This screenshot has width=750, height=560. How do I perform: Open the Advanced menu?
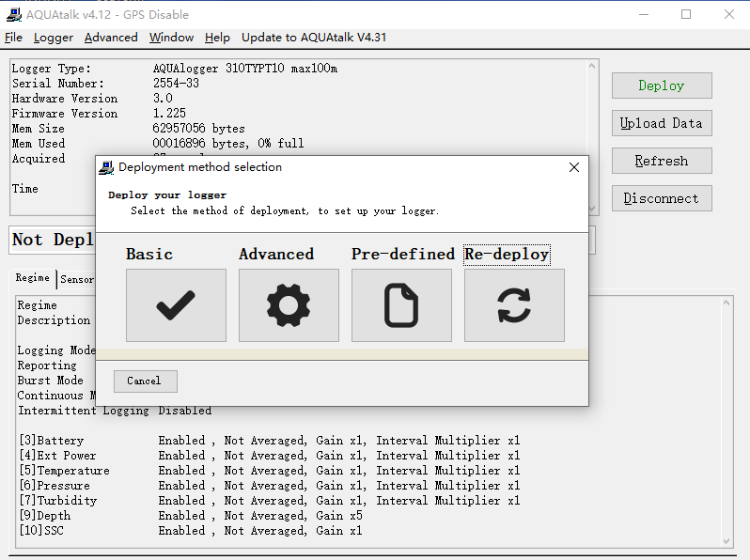pyautogui.click(x=111, y=38)
